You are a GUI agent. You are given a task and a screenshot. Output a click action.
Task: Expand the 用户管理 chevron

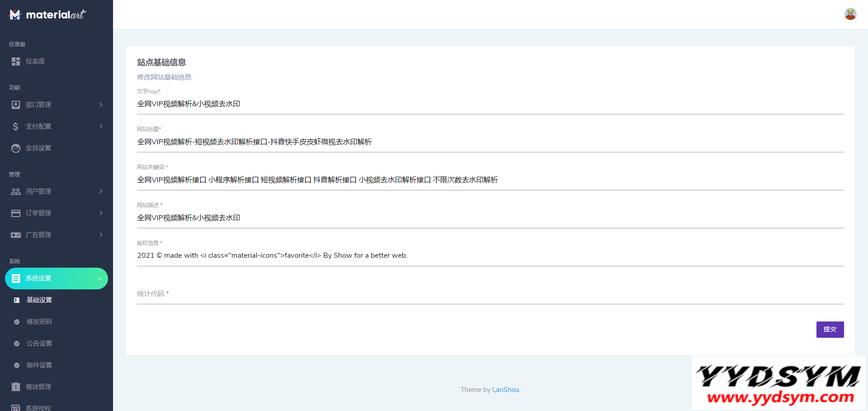click(101, 192)
